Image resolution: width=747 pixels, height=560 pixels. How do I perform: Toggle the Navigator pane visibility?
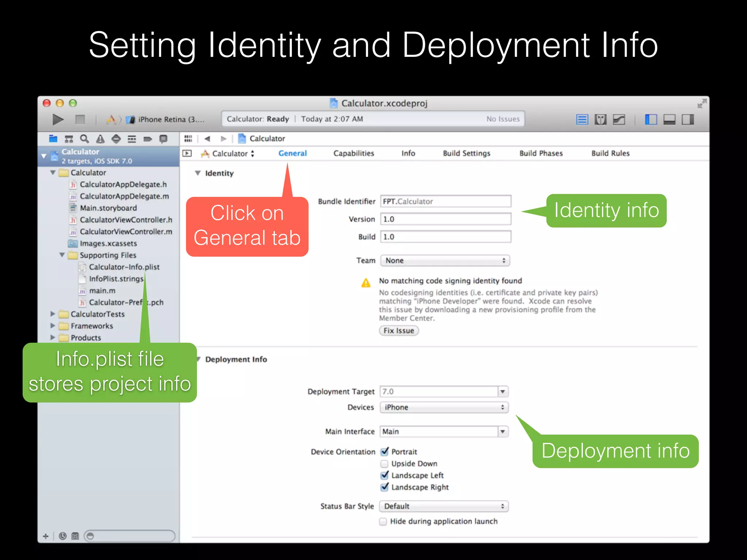651,120
